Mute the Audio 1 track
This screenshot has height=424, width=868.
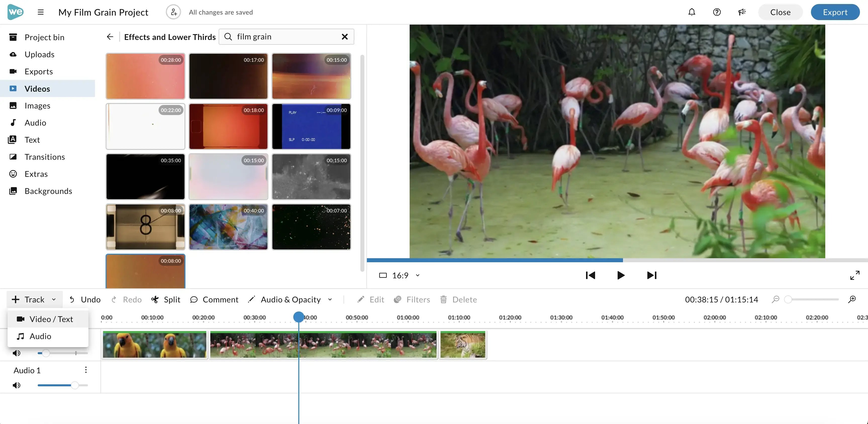(x=17, y=385)
